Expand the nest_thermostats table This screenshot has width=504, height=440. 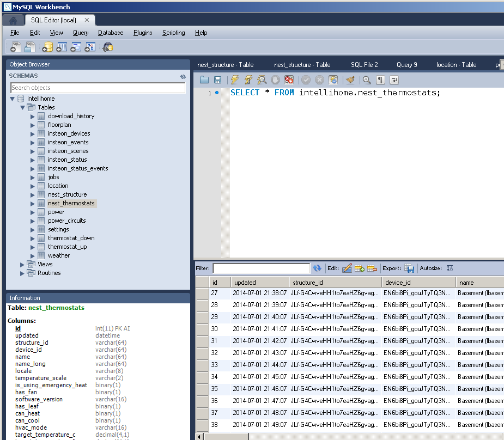pos(33,203)
